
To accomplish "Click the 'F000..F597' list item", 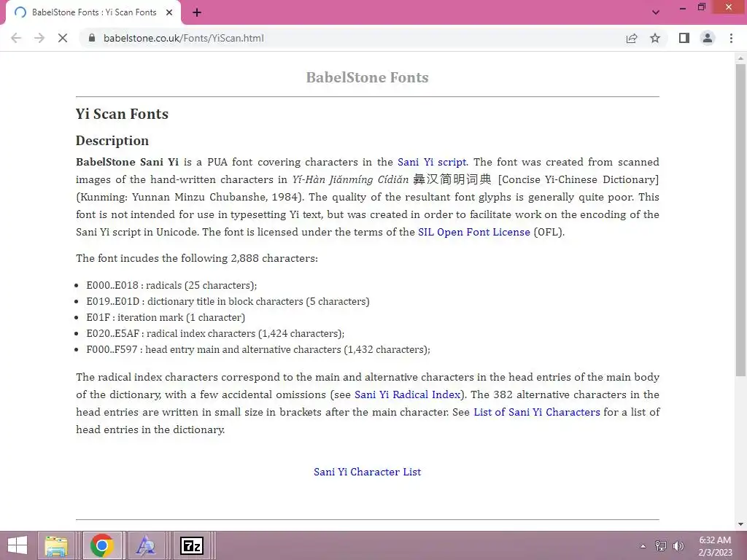I will [x=258, y=349].
